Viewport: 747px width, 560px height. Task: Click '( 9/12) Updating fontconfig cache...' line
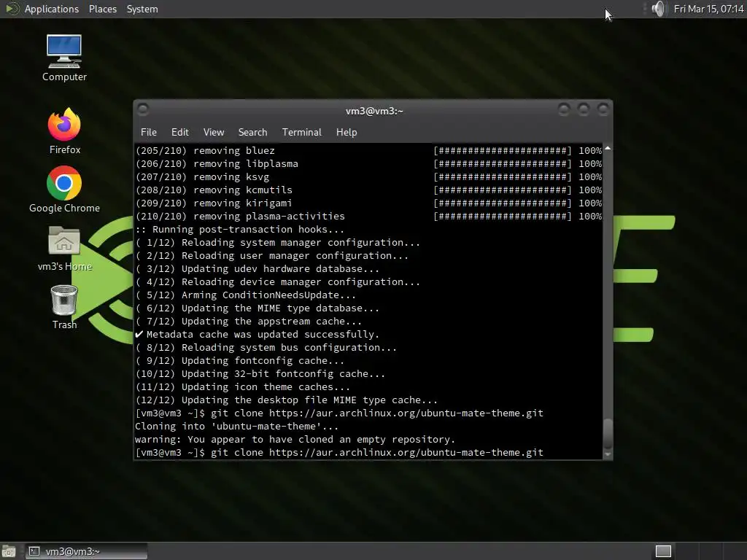tap(239, 361)
